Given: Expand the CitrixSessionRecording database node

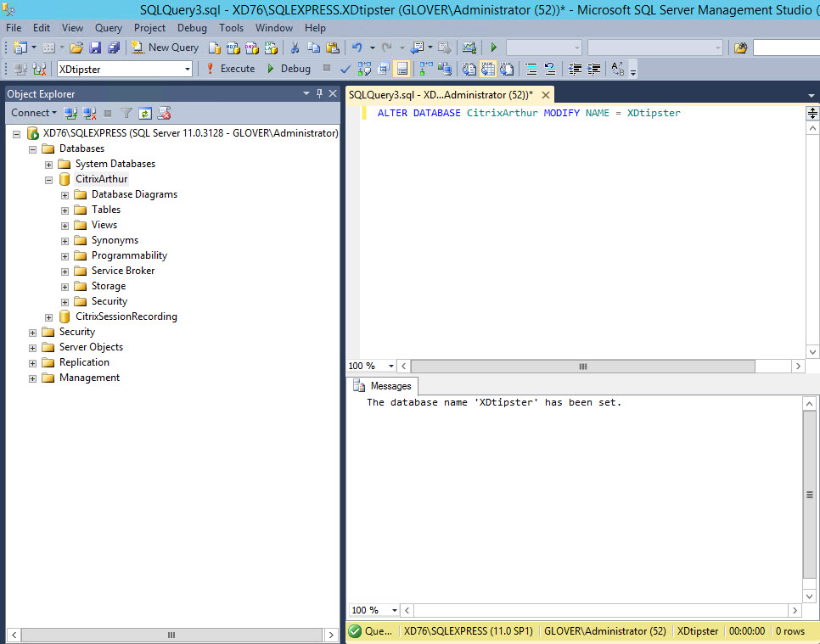Looking at the screenshot, I should coord(49,316).
